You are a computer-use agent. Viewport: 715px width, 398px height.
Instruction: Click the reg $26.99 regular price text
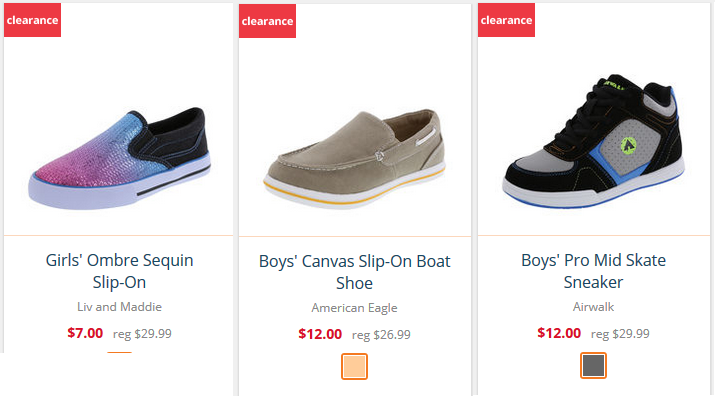point(381,335)
